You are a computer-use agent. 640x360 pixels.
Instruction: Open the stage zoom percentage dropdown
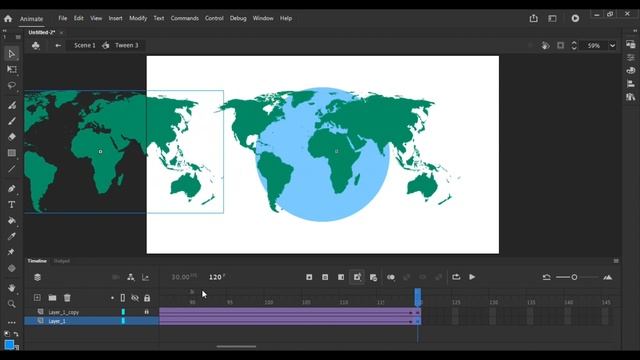click(612, 46)
